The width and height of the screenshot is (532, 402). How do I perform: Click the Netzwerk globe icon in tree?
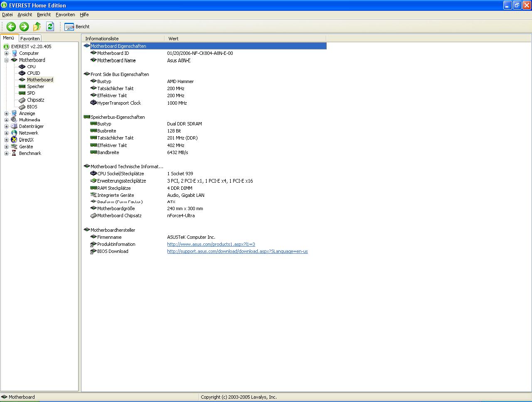[14, 133]
